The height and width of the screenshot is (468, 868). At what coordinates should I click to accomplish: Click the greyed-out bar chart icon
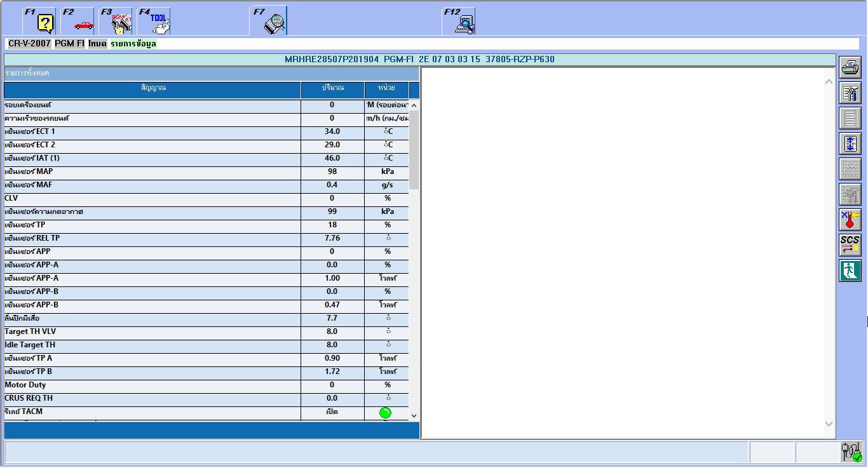click(x=850, y=194)
